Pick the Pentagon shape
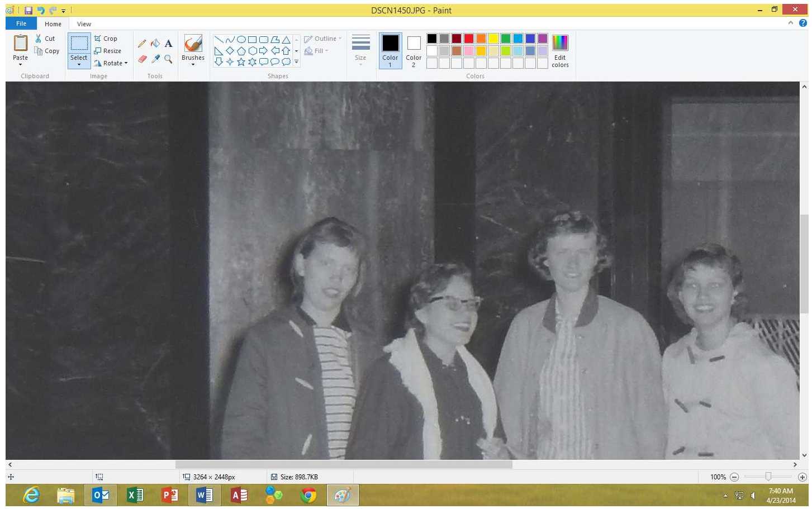This screenshot has height=509, width=812. click(x=241, y=51)
